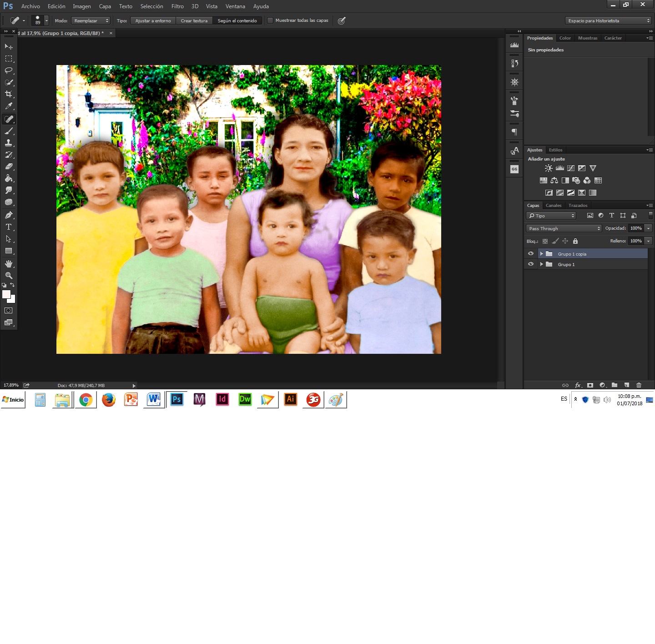This screenshot has height=644, width=655.
Task: Select Ajustar a entorno option
Action: click(x=153, y=20)
